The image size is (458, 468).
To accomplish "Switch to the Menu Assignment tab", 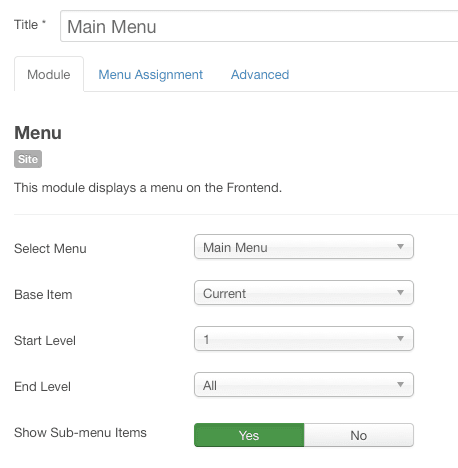I will [150, 75].
